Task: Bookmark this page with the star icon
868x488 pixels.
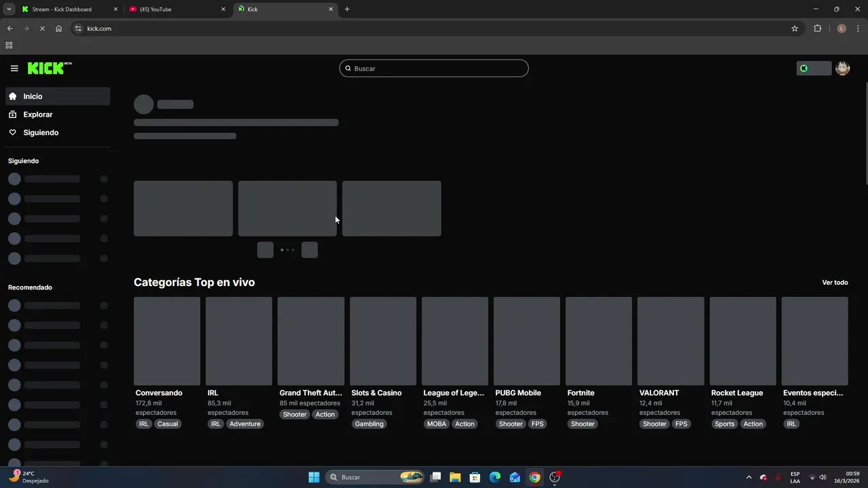Action: click(x=795, y=28)
